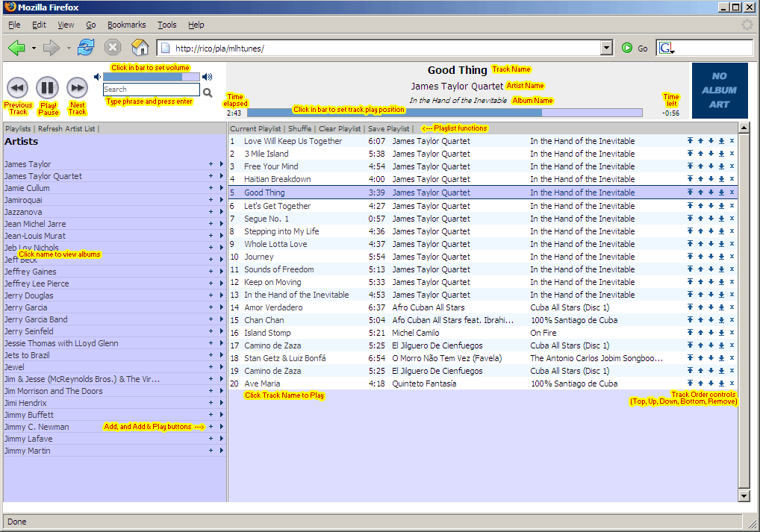Screen dimensions: 760x532
Task: Move 'Whole Lotta Love' to top of the playlist
Action: [690, 244]
